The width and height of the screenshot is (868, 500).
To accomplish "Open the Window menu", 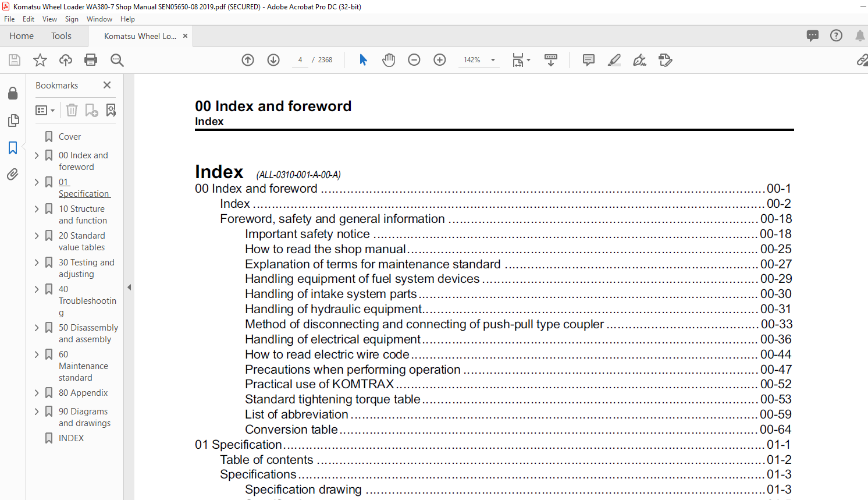I will 99,19.
